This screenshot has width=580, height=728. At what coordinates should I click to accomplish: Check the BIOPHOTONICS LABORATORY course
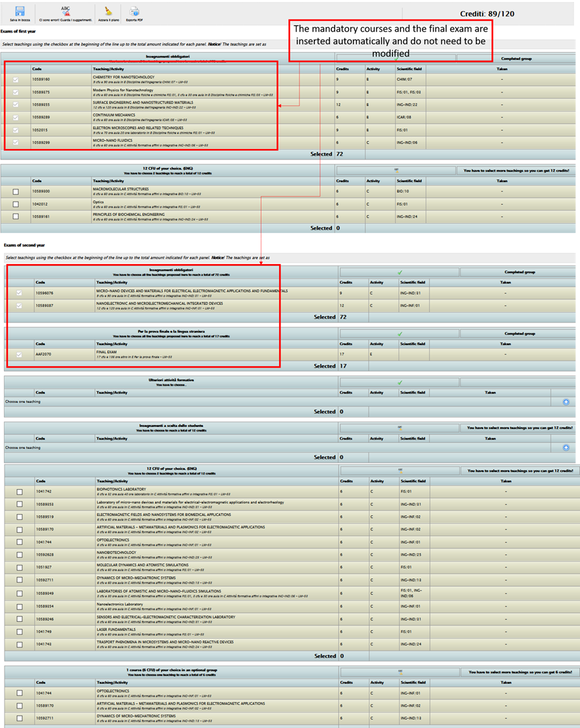point(20,492)
